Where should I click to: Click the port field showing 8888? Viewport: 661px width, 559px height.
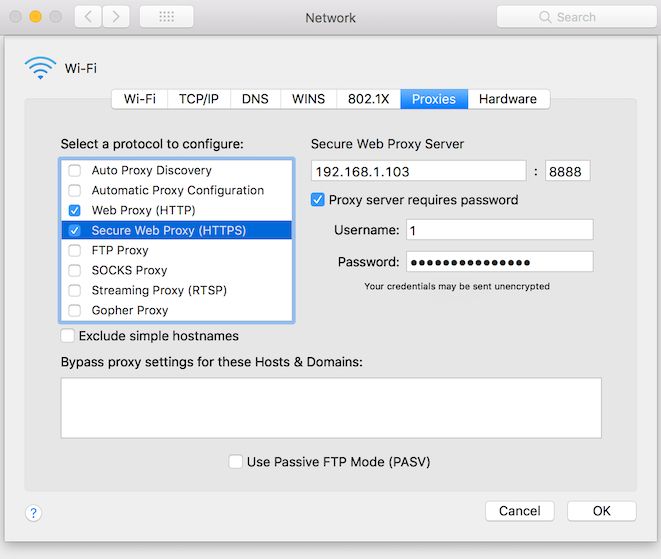[x=567, y=171]
